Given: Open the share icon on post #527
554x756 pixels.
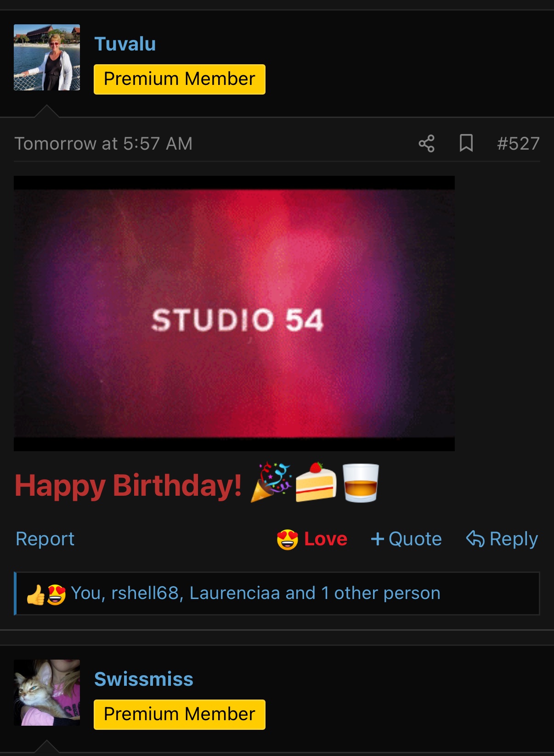Looking at the screenshot, I should point(426,144).
